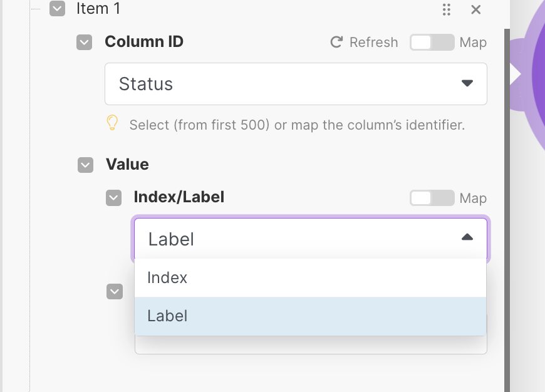
Task: Collapse the Item 1 section chevron
Action: click(57, 9)
